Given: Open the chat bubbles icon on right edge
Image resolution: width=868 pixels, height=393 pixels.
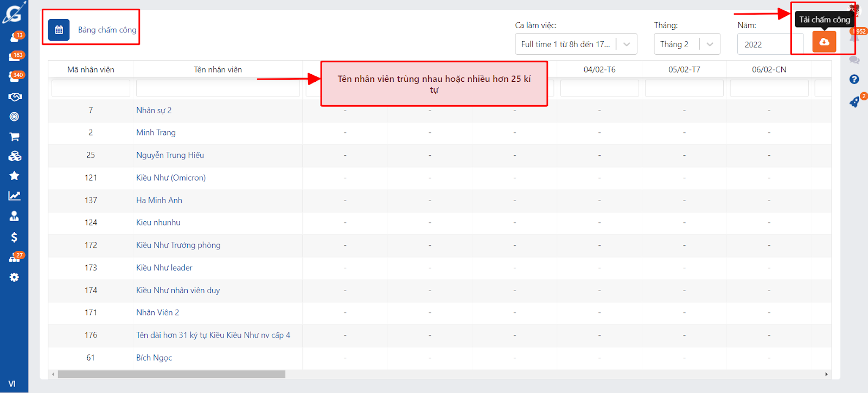Looking at the screenshot, I should (x=854, y=60).
